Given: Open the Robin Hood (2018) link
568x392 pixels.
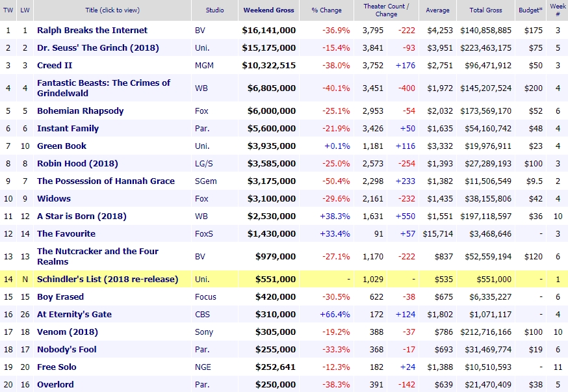Looking at the screenshot, I should (x=77, y=163).
